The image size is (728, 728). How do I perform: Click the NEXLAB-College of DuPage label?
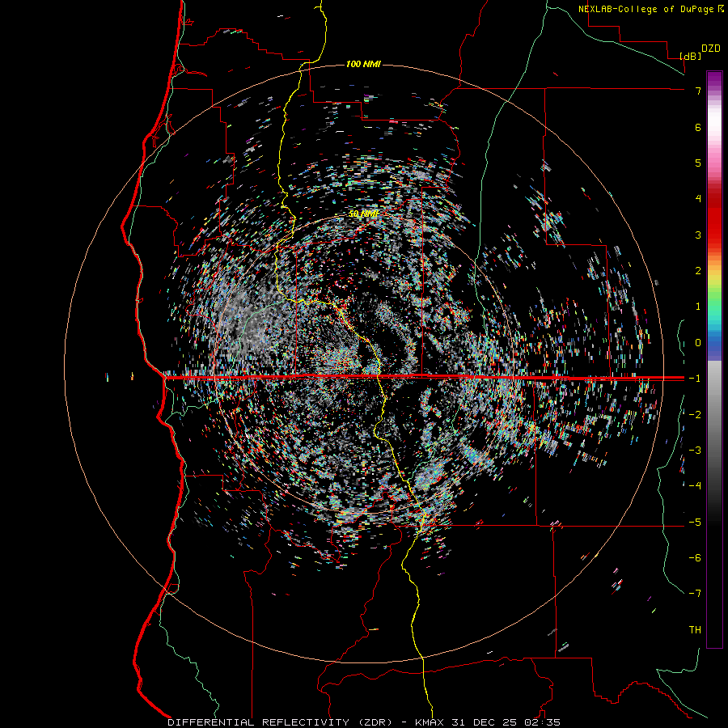645,9
